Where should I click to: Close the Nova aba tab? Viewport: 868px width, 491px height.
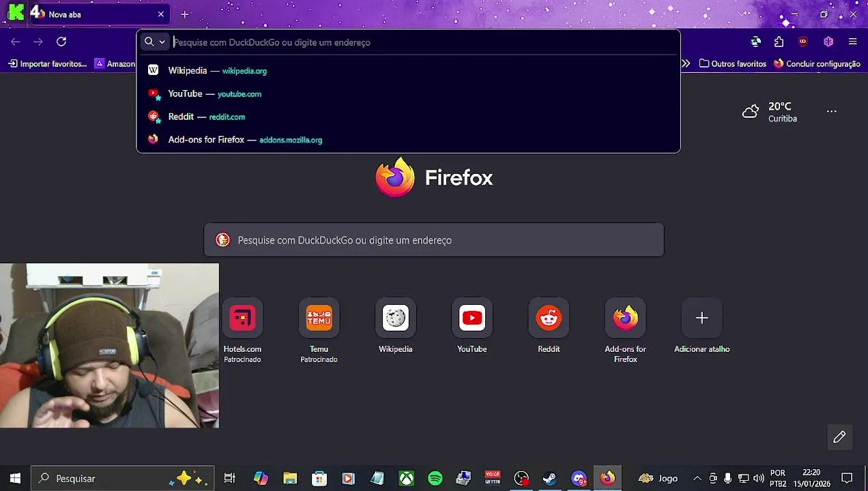click(160, 14)
